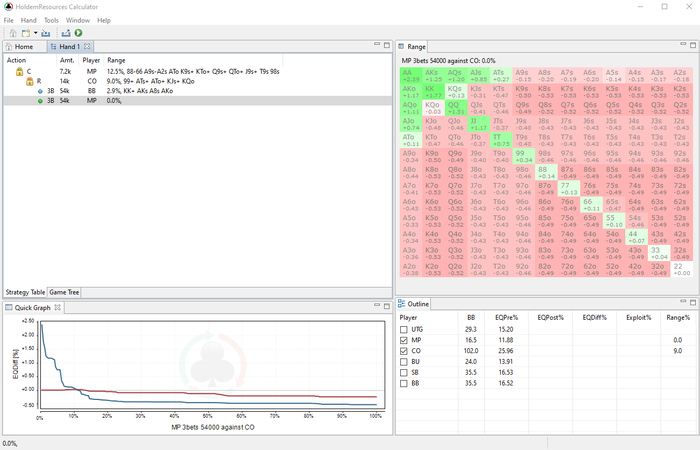Minimize the Outline panel
Image resolution: width=700 pixels, height=450 pixels.
(683, 302)
